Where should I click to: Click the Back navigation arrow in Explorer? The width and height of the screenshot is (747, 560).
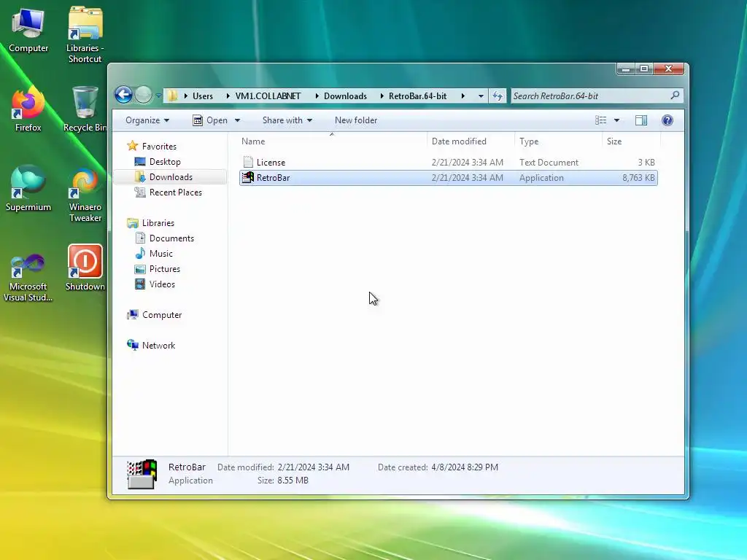[x=124, y=95]
